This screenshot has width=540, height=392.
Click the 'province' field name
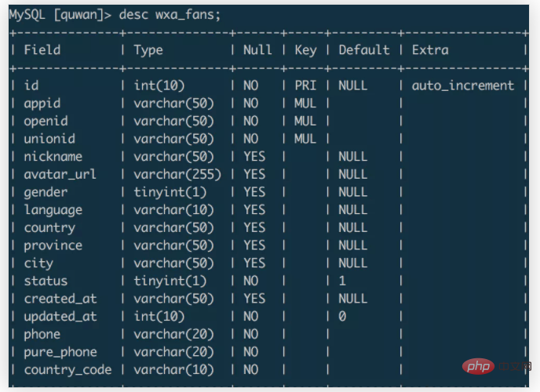point(53,245)
